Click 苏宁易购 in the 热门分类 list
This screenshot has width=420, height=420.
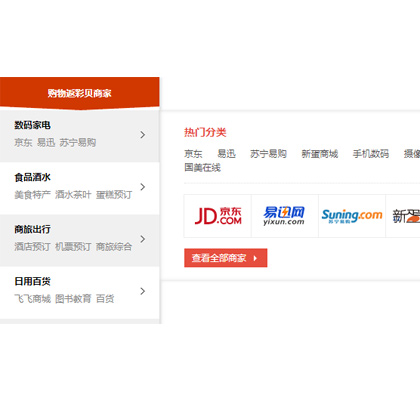268,154
